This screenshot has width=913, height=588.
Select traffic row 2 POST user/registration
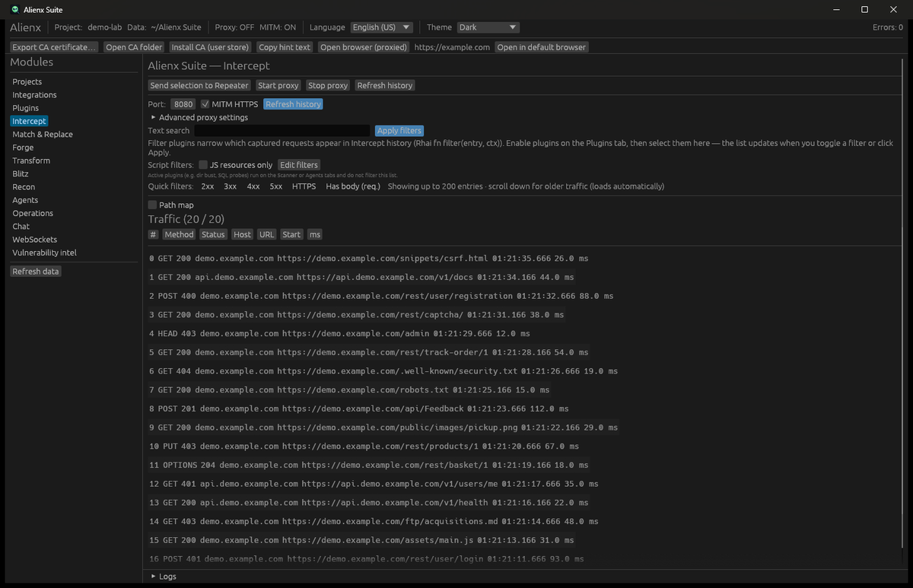381,296
